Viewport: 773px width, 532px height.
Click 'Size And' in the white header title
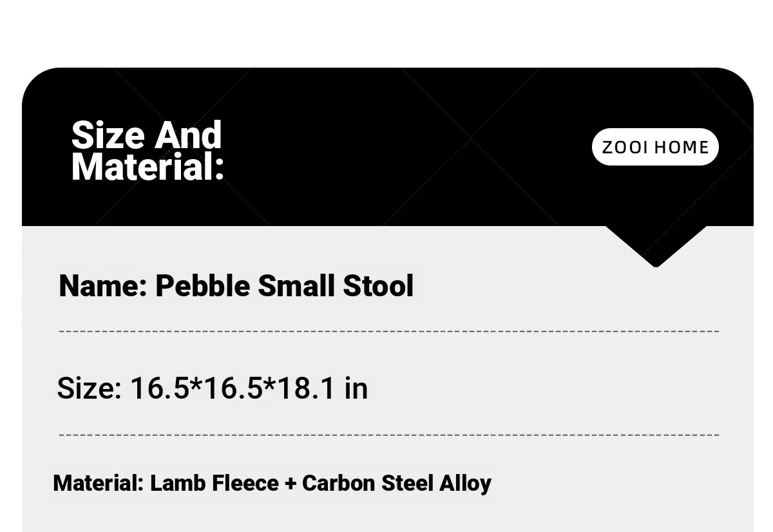pyautogui.click(x=146, y=135)
